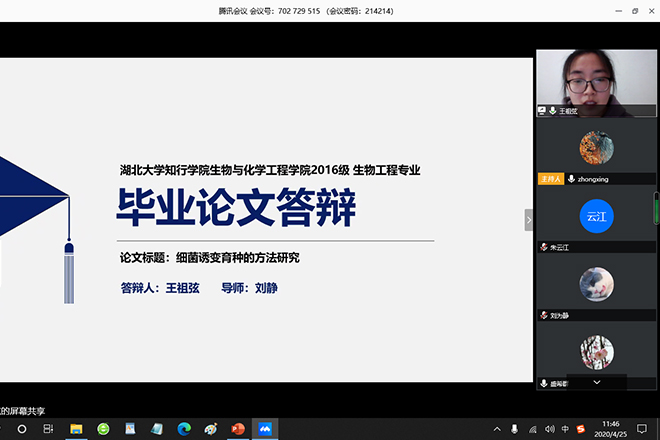Open Tencent Meeting from the taskbar
The width and height of the screenshot is (660, 440).
[x=264, y=429]
